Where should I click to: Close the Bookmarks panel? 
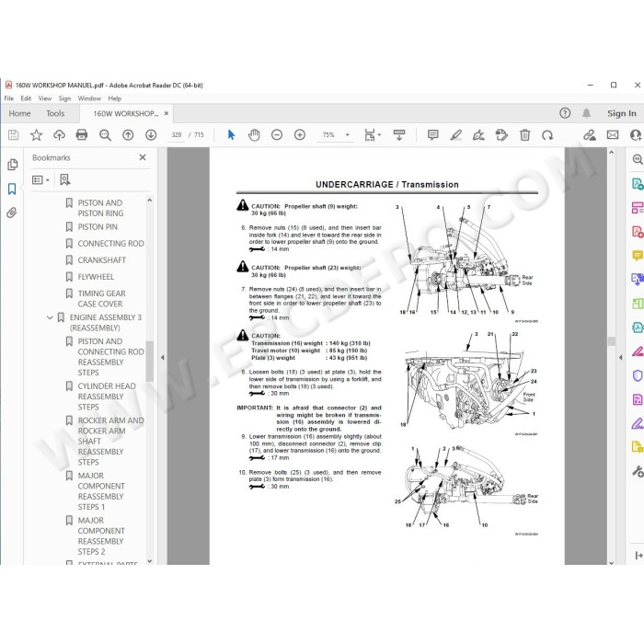point(143,157)
